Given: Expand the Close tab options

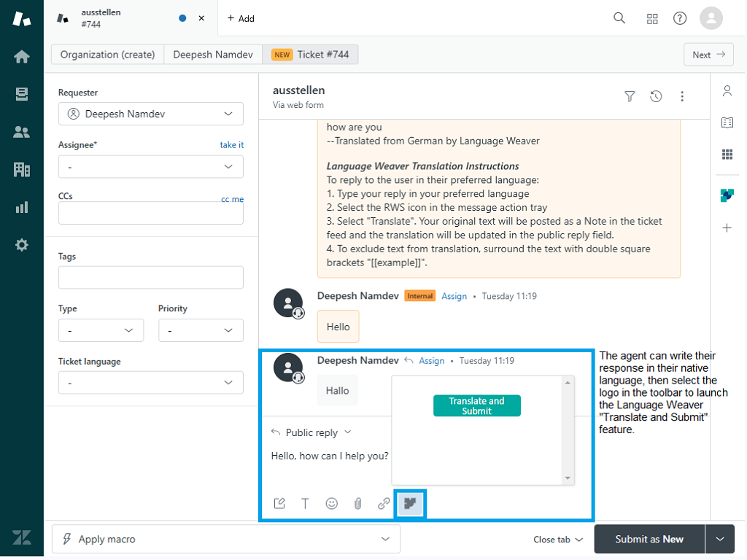Looking at the screenshot, I should point(558,540).
